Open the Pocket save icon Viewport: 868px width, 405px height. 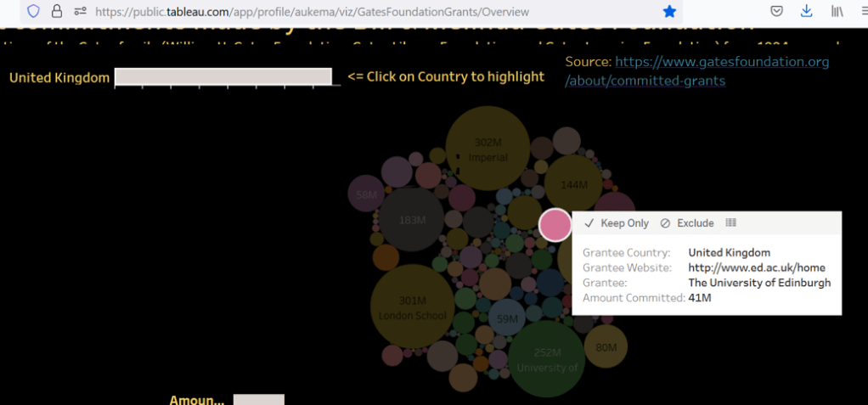point(776,12)
